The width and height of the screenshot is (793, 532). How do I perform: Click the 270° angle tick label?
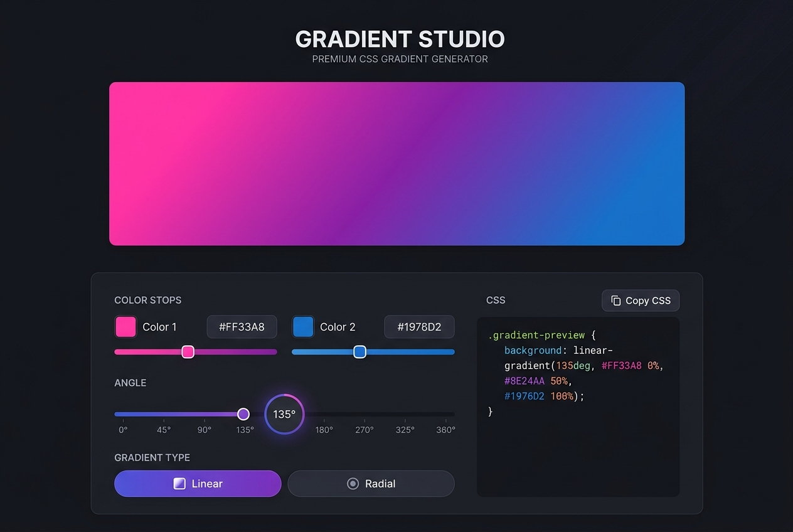365,430
